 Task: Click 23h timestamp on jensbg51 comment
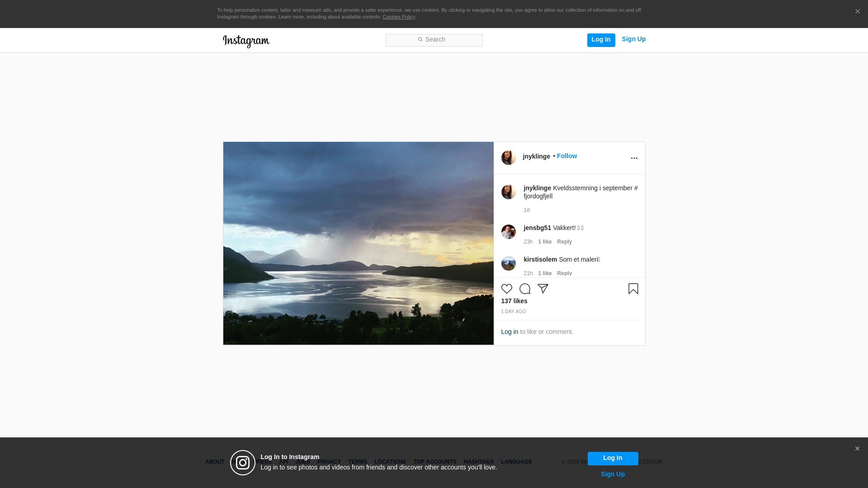pos(528,242)
